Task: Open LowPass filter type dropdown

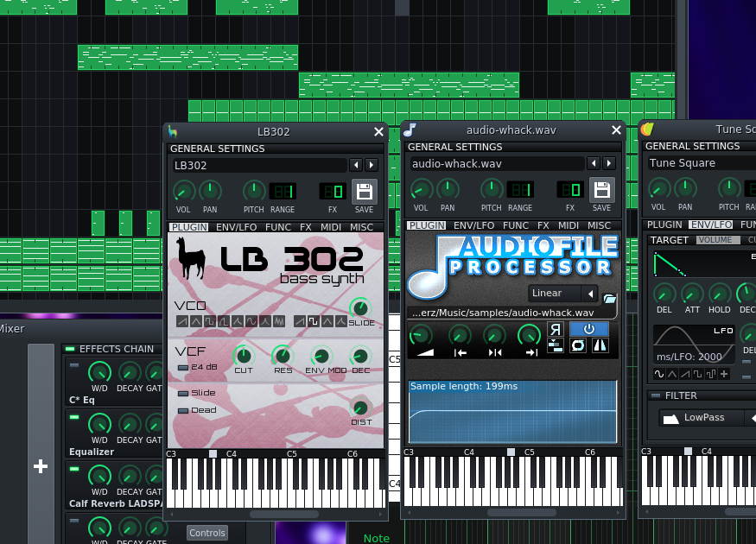Action: (x=708, y=418)
